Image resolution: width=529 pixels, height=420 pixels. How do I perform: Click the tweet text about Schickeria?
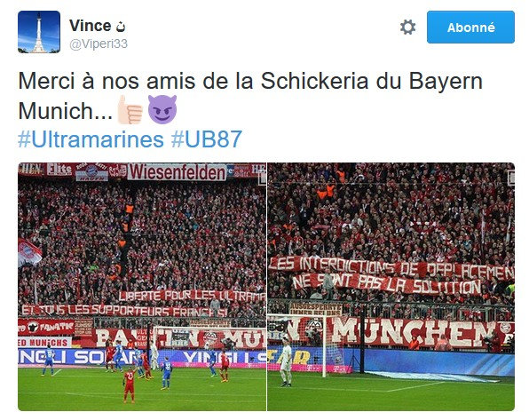(x=250, y=96)
